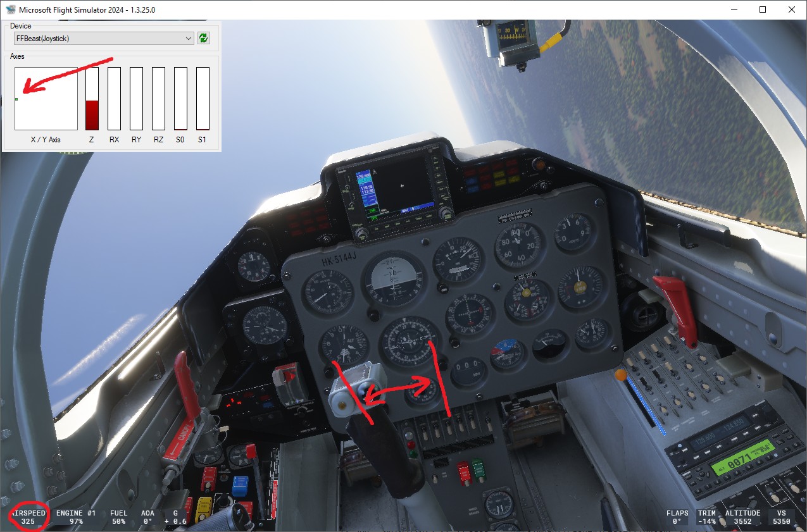Click the RX axis bar

tap(114, 99)
